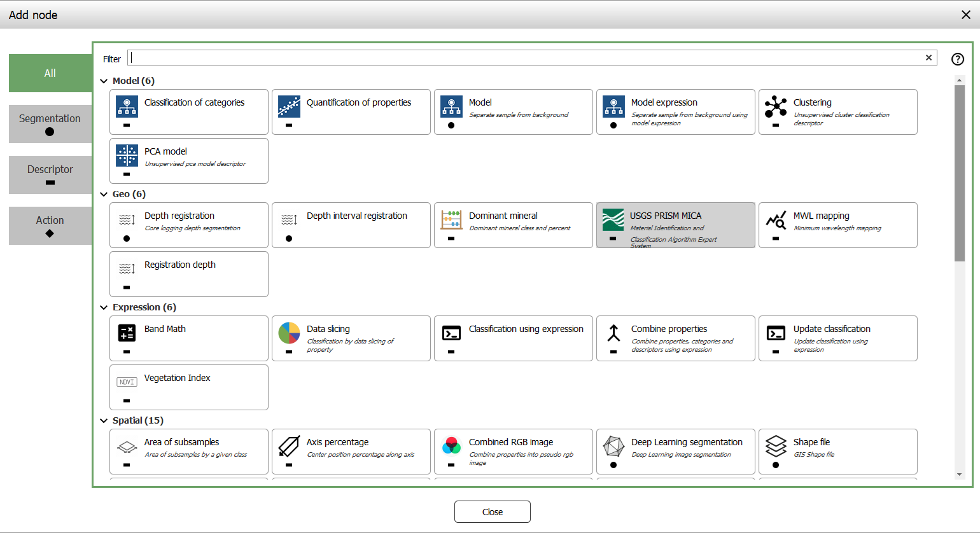
Task: Select the Combined RGB image icon
Action: point(451,446)
